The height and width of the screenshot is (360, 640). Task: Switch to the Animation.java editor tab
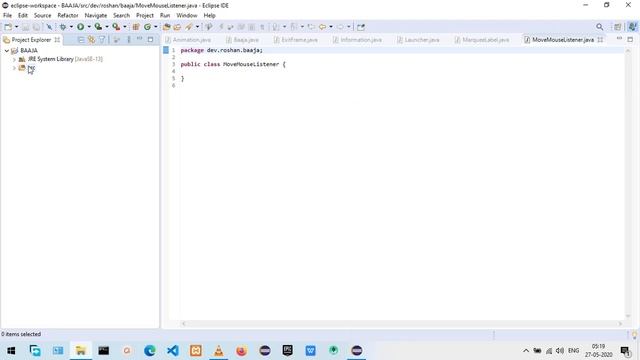[188, 40]
